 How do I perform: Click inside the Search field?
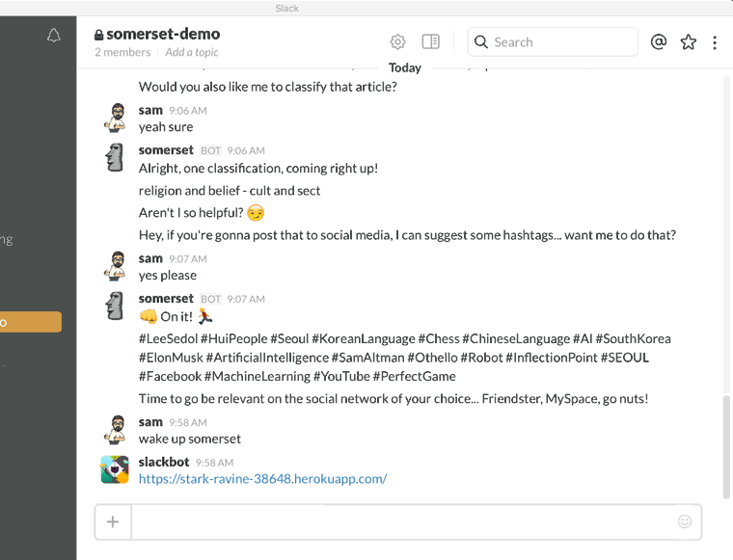[x=553, y=42]
